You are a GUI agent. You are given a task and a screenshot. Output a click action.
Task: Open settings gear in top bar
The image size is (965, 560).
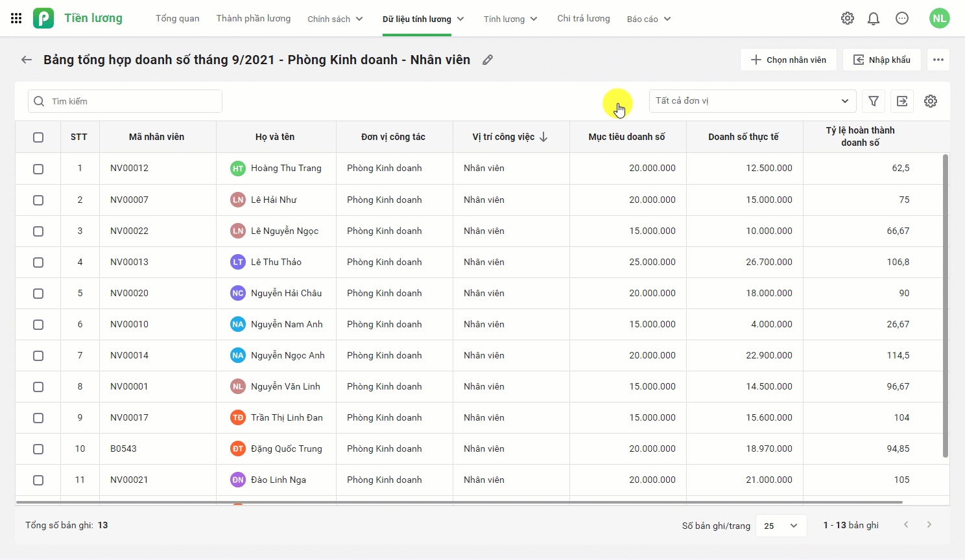click(848, 18)
